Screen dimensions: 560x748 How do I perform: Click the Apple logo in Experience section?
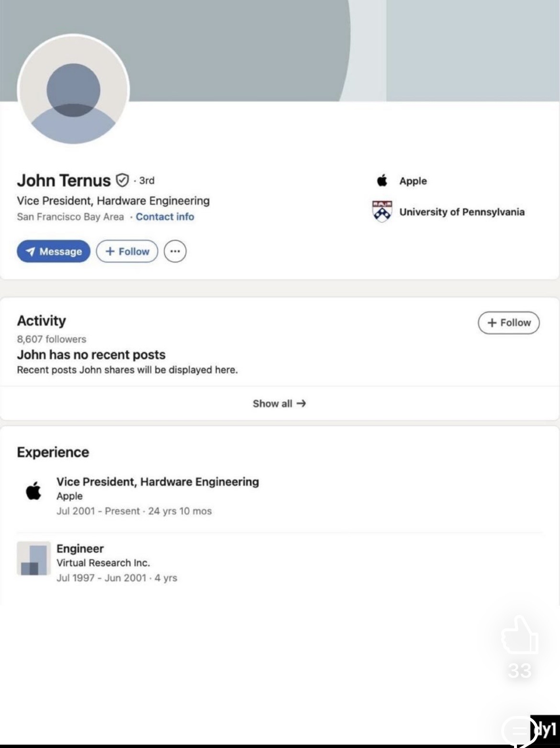point(34,491)
